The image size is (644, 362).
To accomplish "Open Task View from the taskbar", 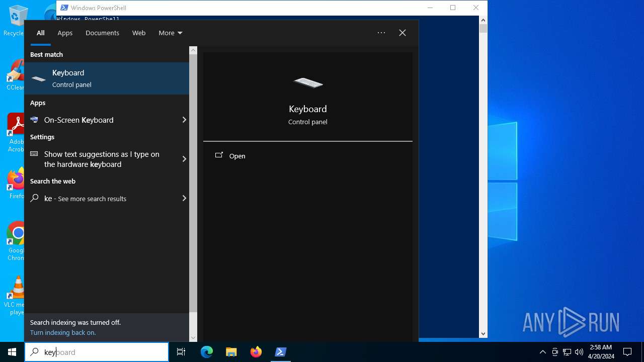I will 181,352.
